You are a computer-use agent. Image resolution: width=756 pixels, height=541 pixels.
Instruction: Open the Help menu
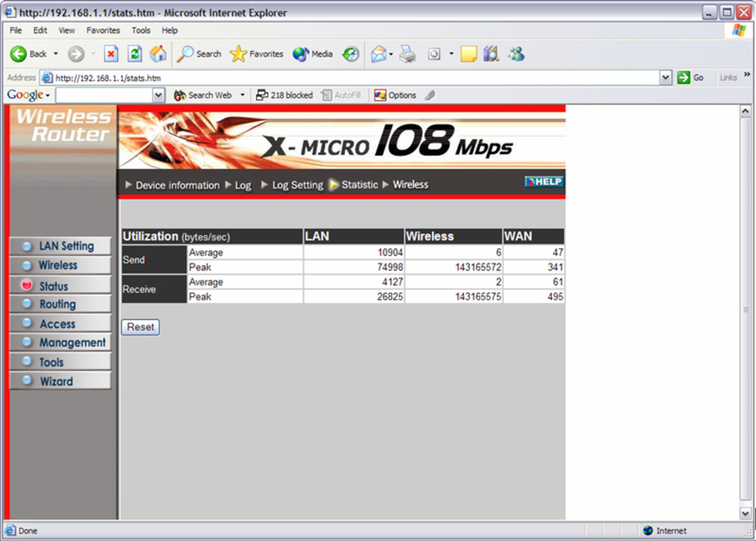pyautogui.click(x=170, y=30)
